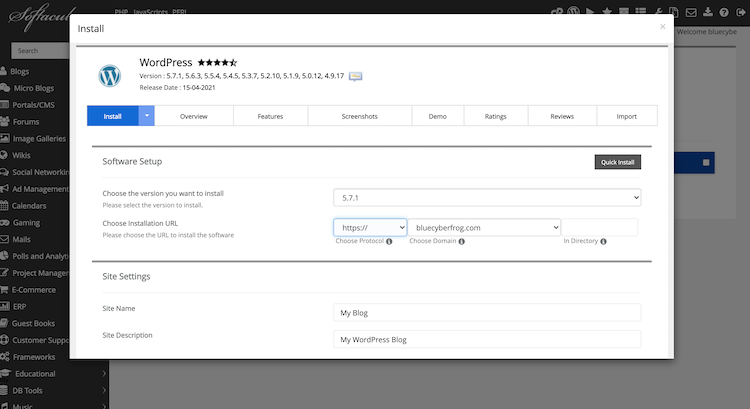This screenshot has height=409, width=750.
Task: Click the version changelog icon beside 4.9.17
Action: (355, 76)
